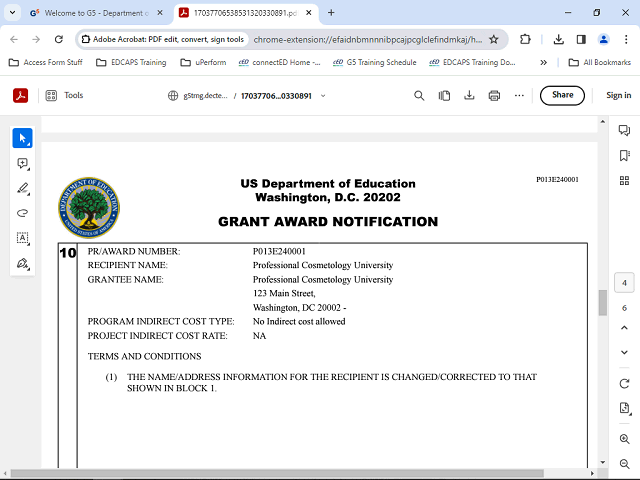Select the arrow selection tool

(x=22, y=138)
